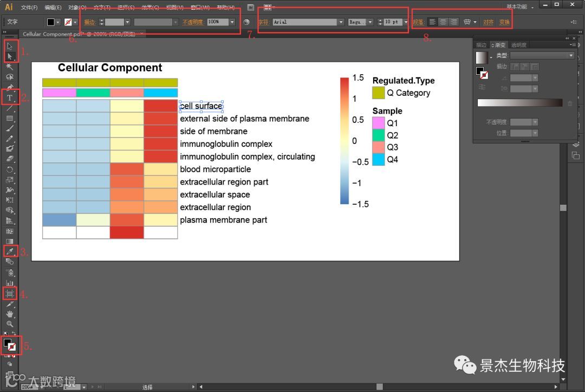Open control bar fill color dropdown
Screen dimensions: 585x392
click(x=58, y=22)
